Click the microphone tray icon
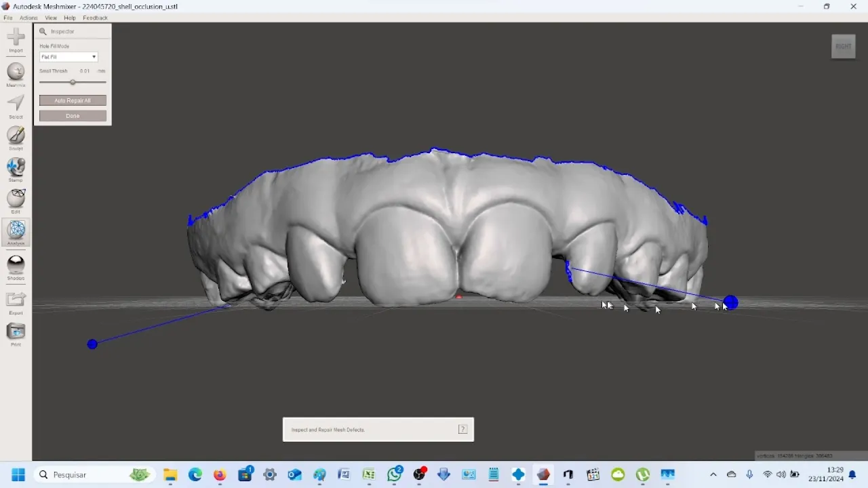This screenshot has width=868, height=488. click(x=749, y=474)
